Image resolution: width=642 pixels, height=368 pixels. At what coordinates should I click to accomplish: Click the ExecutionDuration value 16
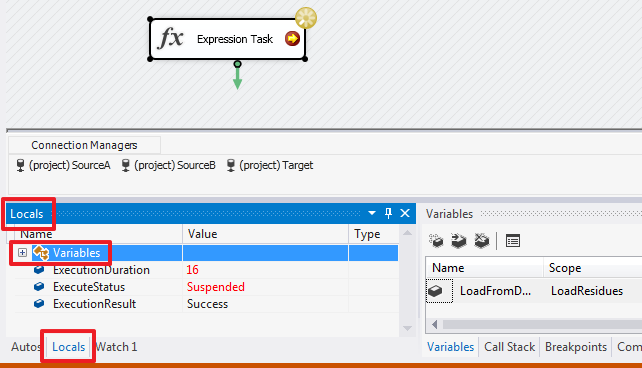[192, 270]
